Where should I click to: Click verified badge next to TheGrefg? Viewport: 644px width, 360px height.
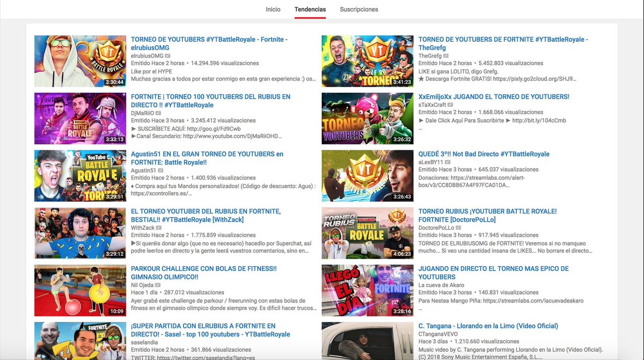pos(447,56)
